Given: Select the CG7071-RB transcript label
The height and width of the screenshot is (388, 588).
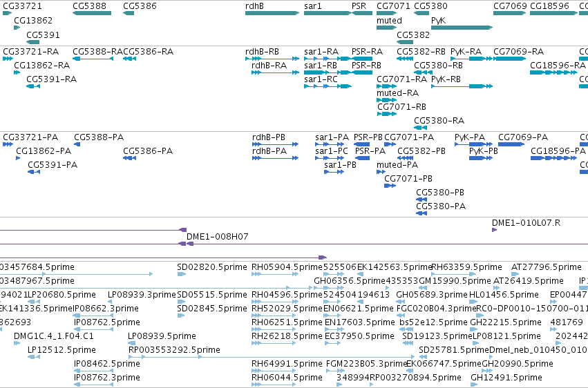Looking at the screenshot, I should click(x=401, y=107).
